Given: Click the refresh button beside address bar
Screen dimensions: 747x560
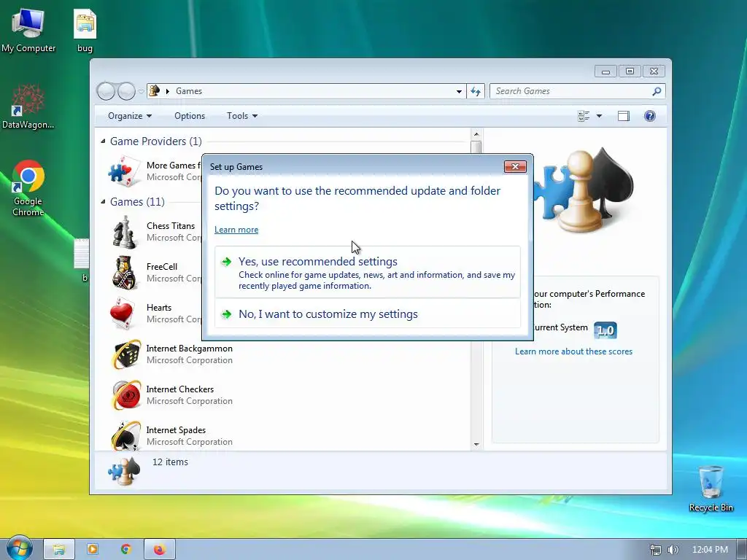Looking at the screenshot, I should [x=476, y=91].
